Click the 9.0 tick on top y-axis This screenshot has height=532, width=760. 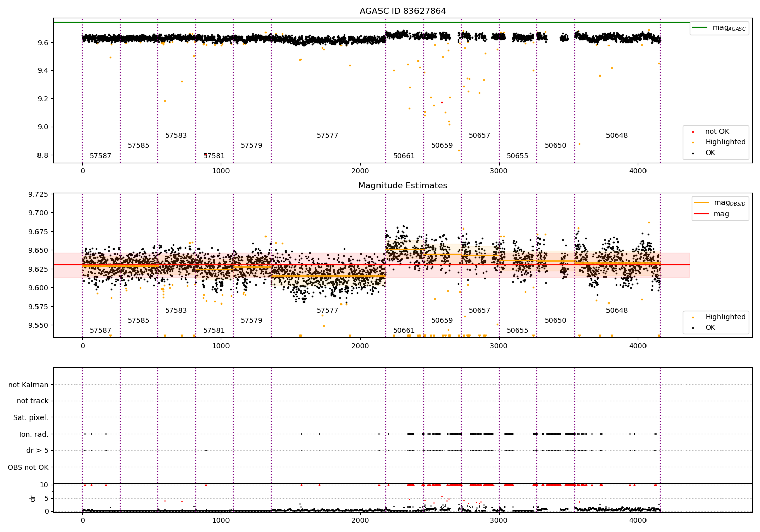pyautogui.click(x=43, y=127)
